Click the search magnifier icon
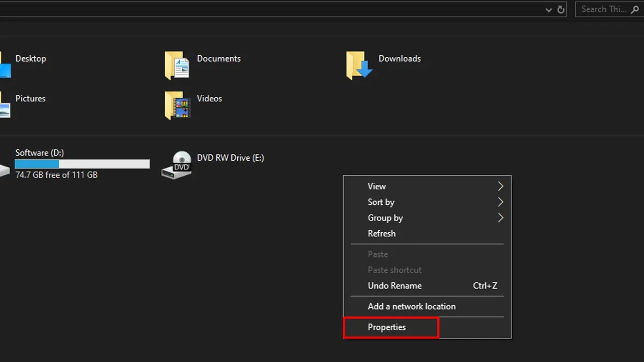The width and height of the screenshot is (644, 362). (635, 9)
